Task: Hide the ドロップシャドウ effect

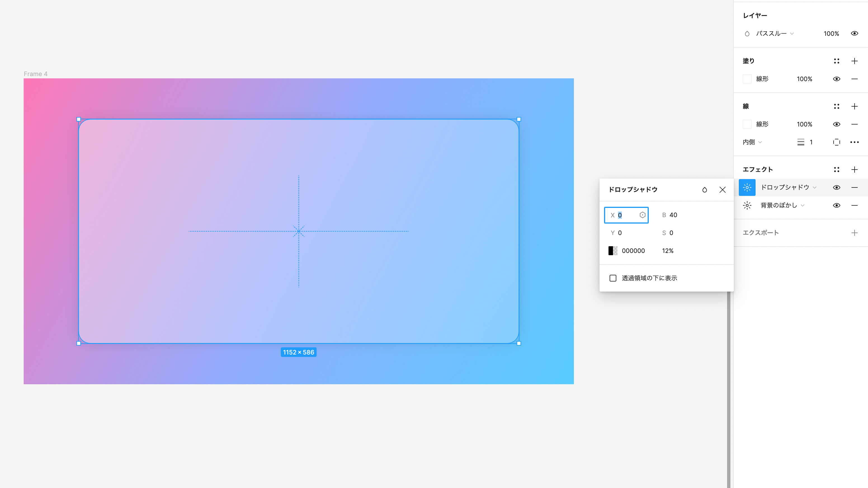Action: (x=836, y=187)
